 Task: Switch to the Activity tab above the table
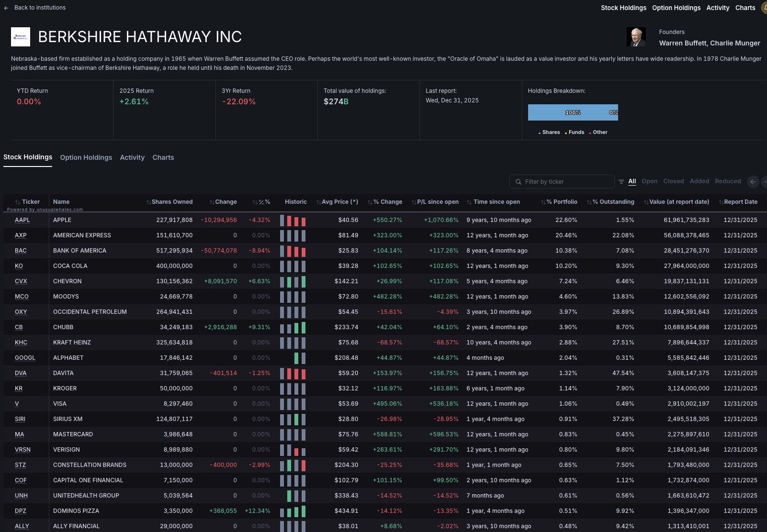coord(132,157)
